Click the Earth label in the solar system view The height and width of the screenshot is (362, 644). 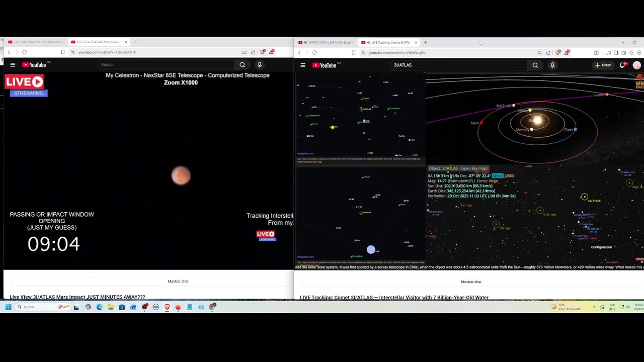568,130
